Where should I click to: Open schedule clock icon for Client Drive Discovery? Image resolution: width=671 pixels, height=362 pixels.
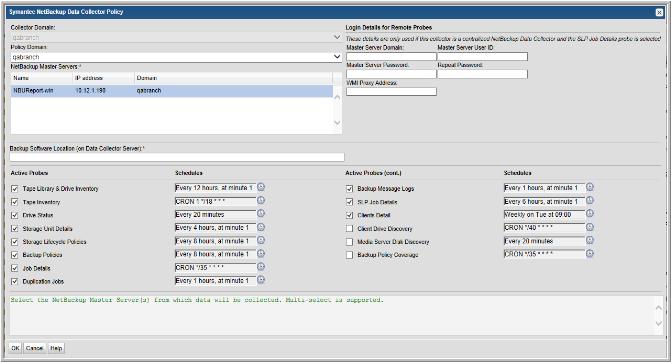pos(590,227)
